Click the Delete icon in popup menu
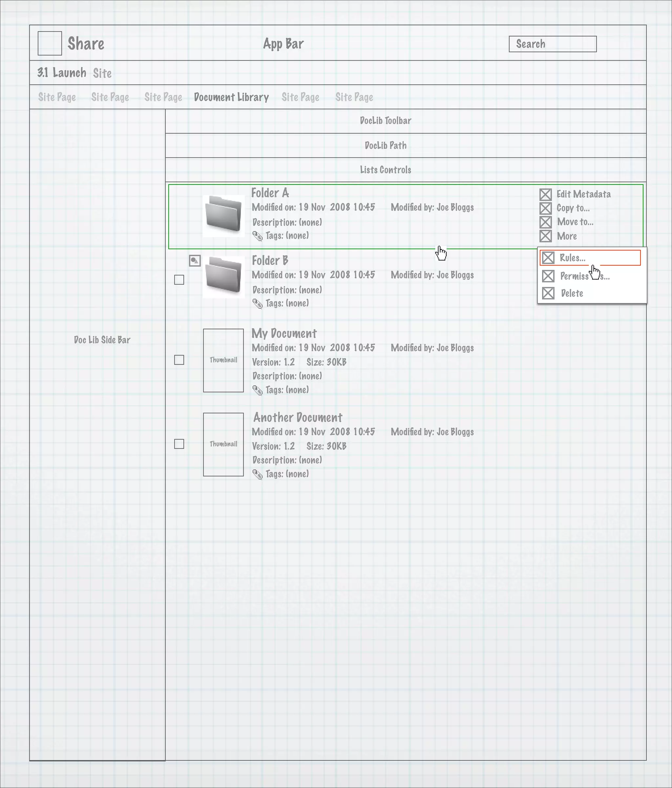The height and width of the screenshot is (788, 672). (x=548, y=293)
